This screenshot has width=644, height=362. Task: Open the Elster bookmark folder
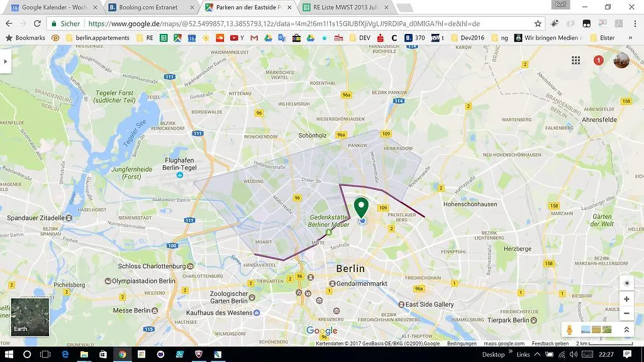602,38
